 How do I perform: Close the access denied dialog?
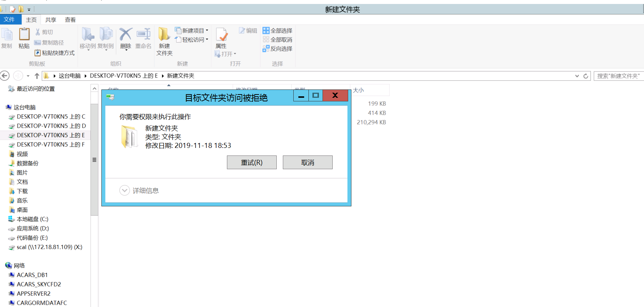pyautogui.click(x=335, y=96)
